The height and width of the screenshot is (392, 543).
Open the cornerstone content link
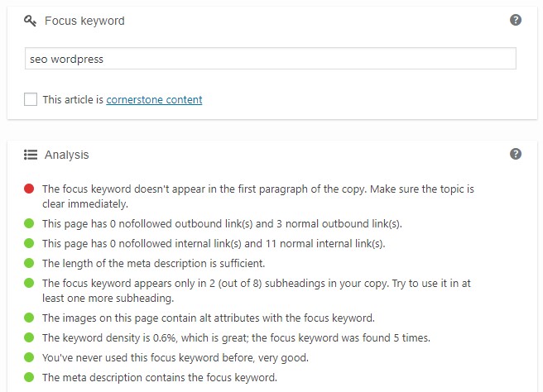(154, 99)
